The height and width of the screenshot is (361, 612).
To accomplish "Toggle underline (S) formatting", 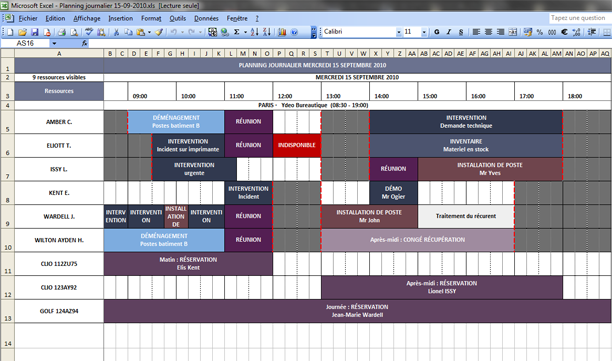I will tap(461, 32).
